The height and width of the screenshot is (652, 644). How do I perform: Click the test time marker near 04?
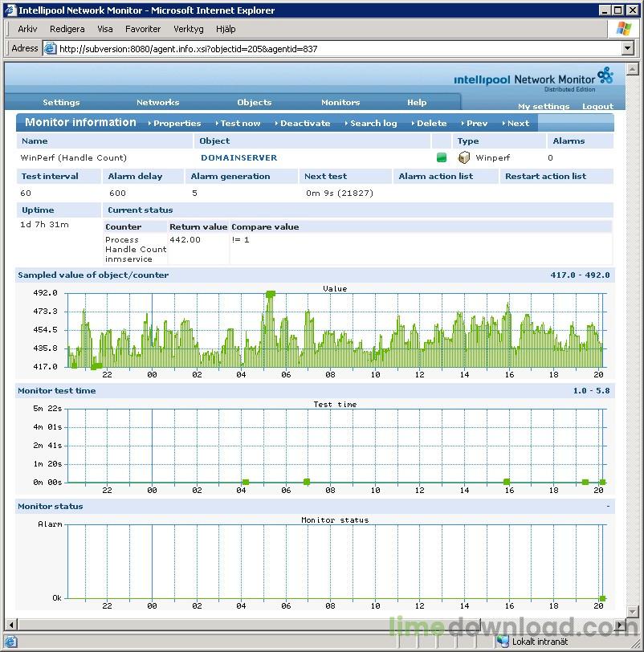coord(246,482)
